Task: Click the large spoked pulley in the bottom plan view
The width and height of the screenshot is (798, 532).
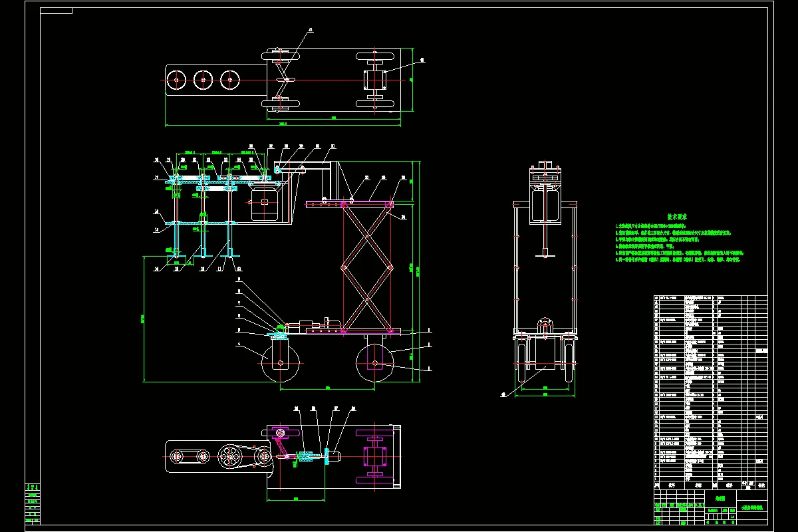Action: coord(231,457)
